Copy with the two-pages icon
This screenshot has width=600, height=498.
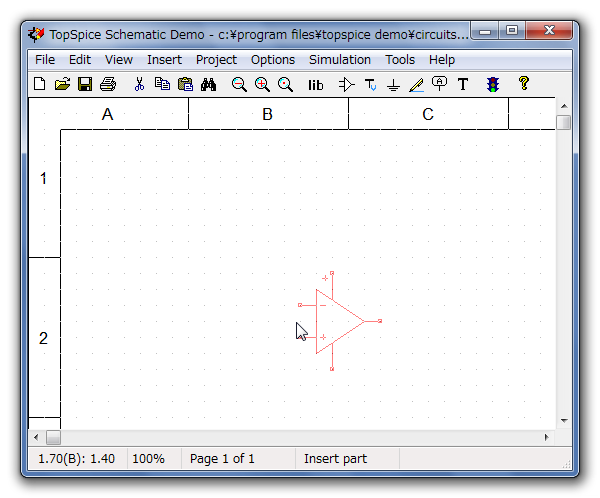tap(162, 84)
